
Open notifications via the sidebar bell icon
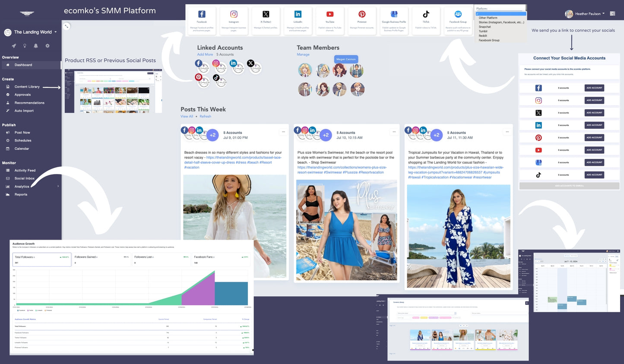coord(36,46)
